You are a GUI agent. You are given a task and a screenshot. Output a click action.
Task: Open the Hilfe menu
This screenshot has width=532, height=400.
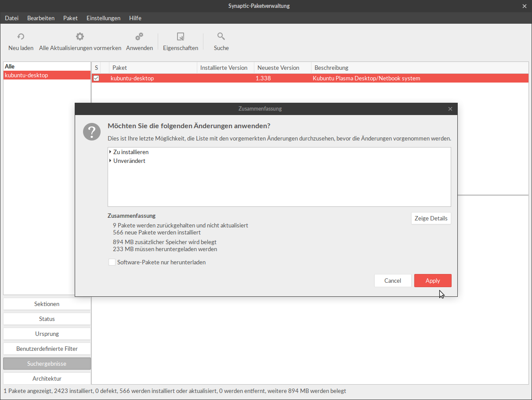(x=135, y=18)
